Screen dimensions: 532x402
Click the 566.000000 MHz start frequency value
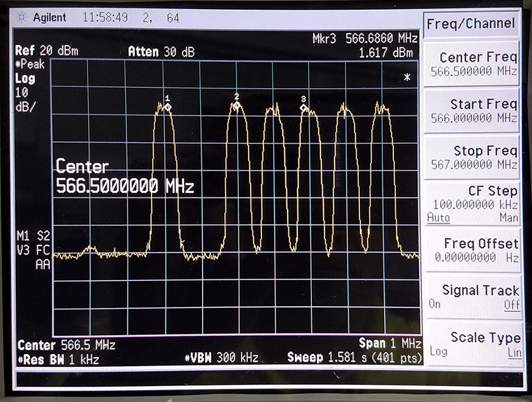tap(474, 118)
